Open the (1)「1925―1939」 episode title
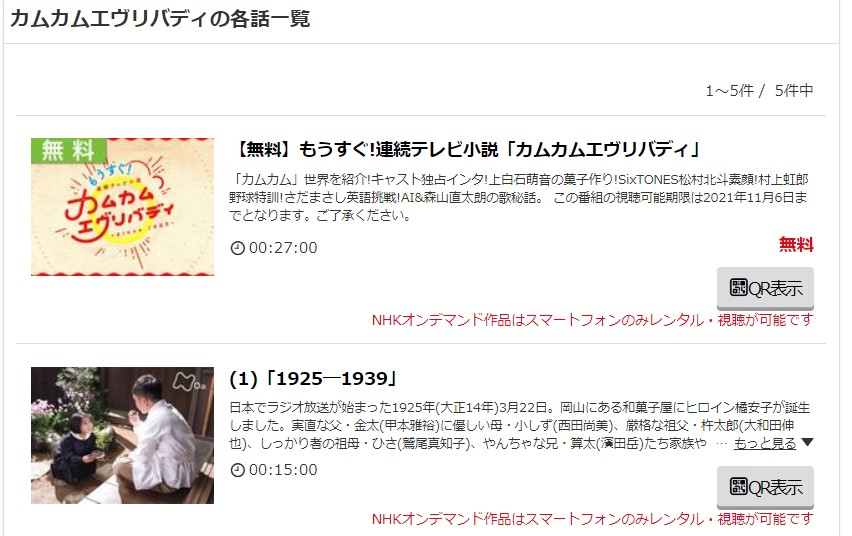Screen dimensions: 852x536 (313, 378)
